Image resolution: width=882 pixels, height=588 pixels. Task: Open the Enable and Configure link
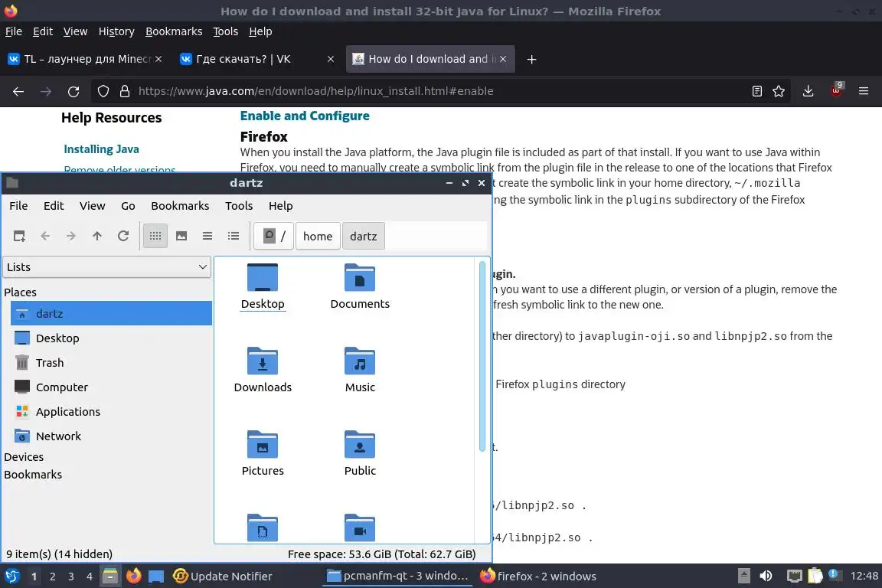[x=305, y=116]
